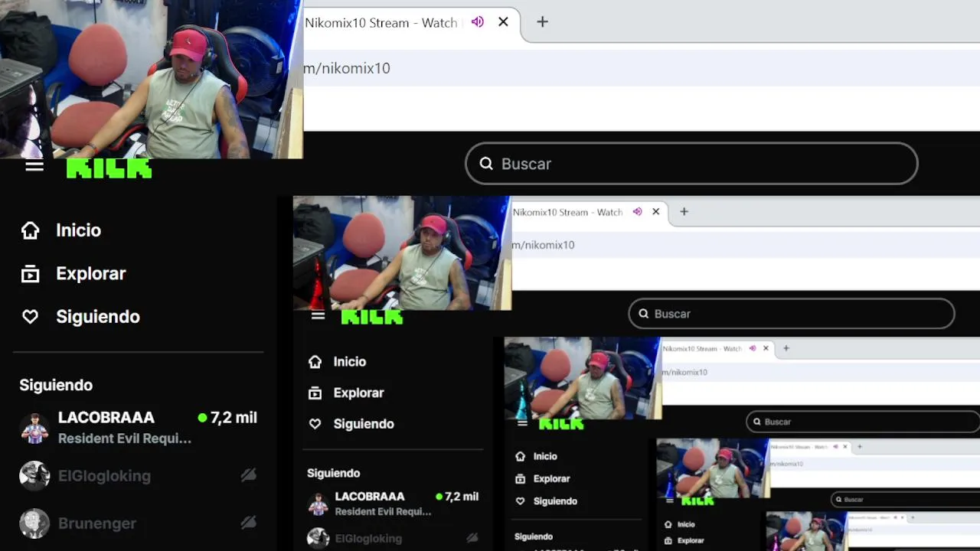The width and height of the screenshot is (980, 551).
Task: Click LACOBRAAA avatar in the outermost sidebar
Action: [34, 428]
